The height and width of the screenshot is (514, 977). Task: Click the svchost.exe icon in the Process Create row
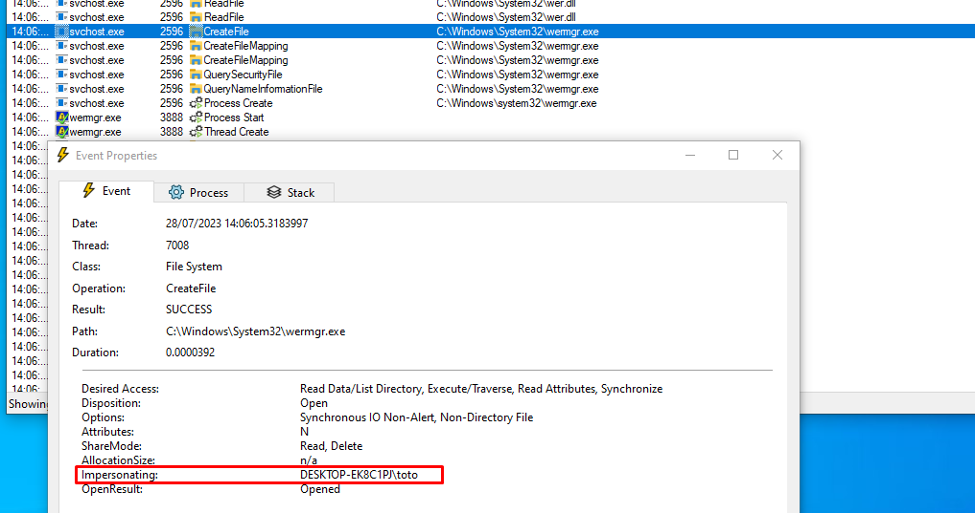click(x=62, y=103)
